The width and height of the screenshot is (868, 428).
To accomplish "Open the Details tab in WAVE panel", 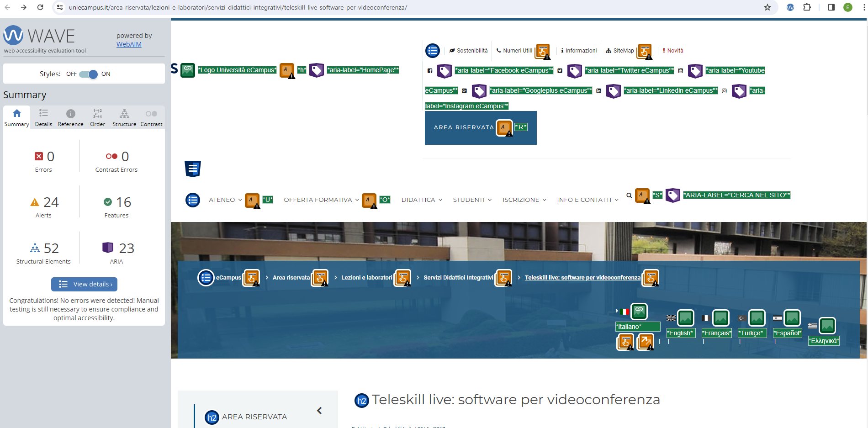I will tap(43, 118).
